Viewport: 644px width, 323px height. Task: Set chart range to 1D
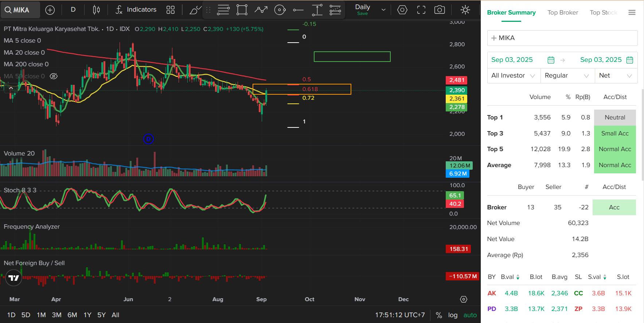[11, 315]
